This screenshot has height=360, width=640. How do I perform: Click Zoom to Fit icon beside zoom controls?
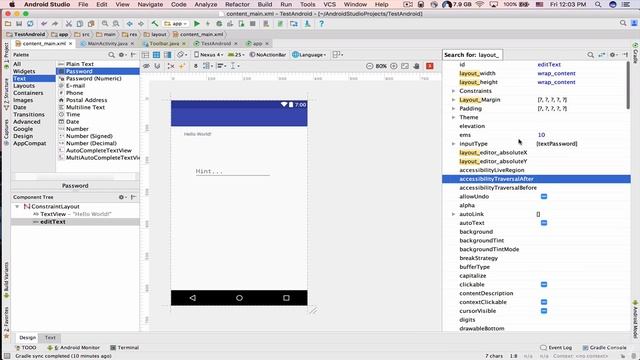coord(405,66)
